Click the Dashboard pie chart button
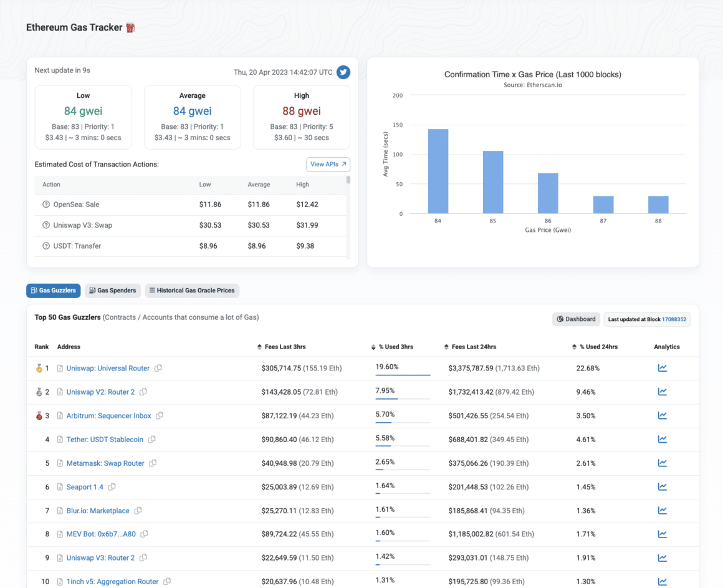This screenshot has width=723, height=588. (576, 319)
